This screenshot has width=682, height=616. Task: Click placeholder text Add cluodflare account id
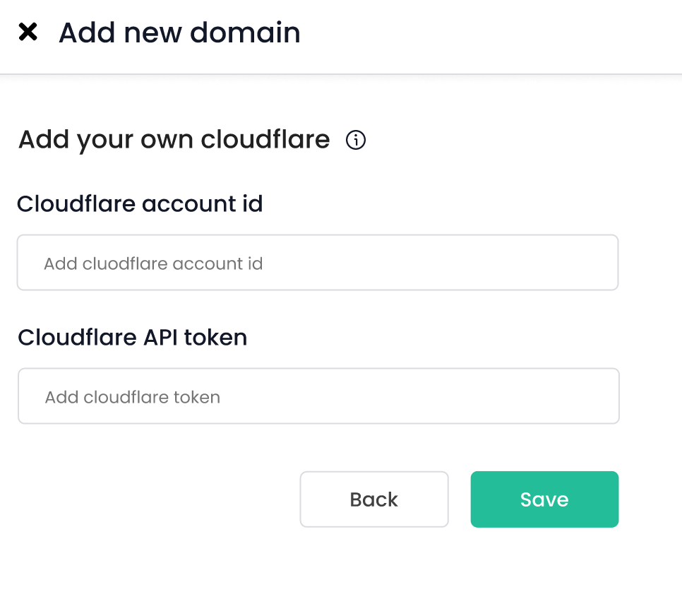pos(153,263)
